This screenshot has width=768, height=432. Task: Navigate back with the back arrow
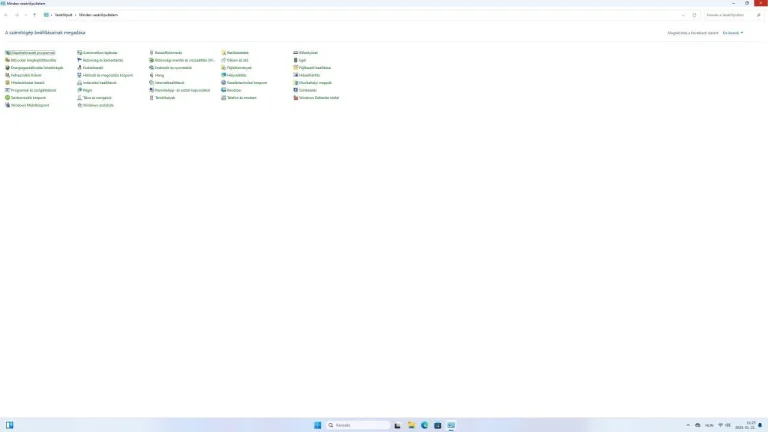[6, 15]
